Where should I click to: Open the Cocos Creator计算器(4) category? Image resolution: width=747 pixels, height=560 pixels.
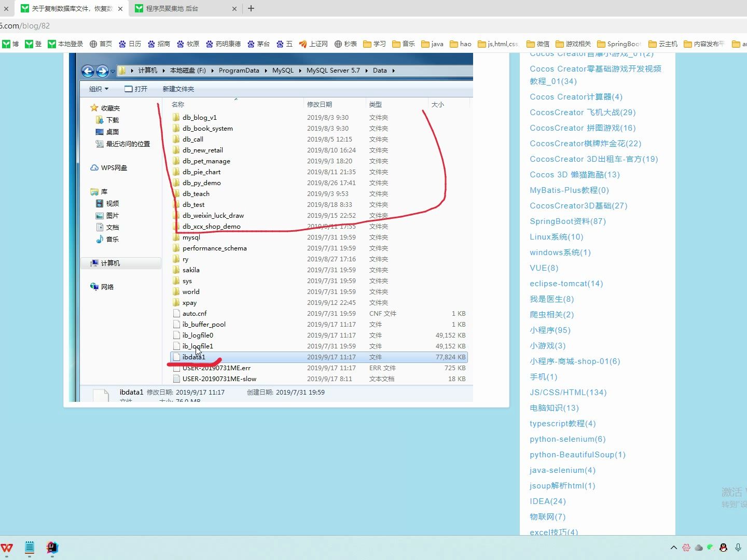(576, 97)
